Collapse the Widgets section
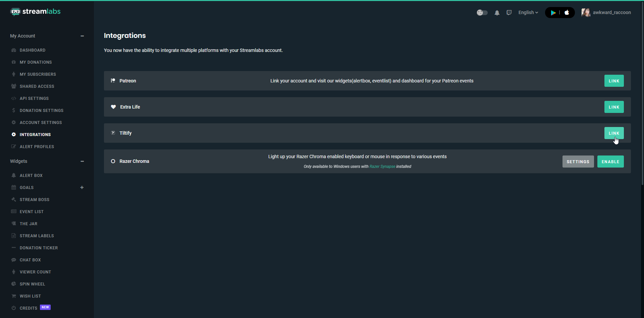 (x=82, y=161)
